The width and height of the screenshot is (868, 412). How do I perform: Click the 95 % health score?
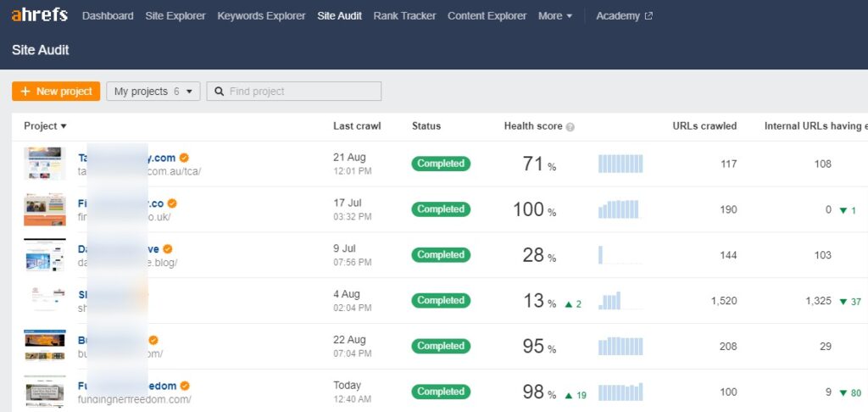pyautogui.click(x=539, y=347)
